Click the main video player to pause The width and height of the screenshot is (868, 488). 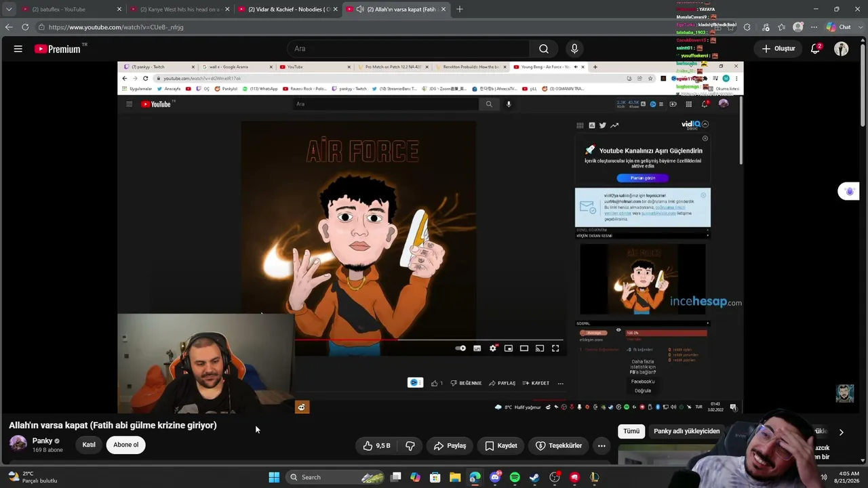[x=431, y=237]
